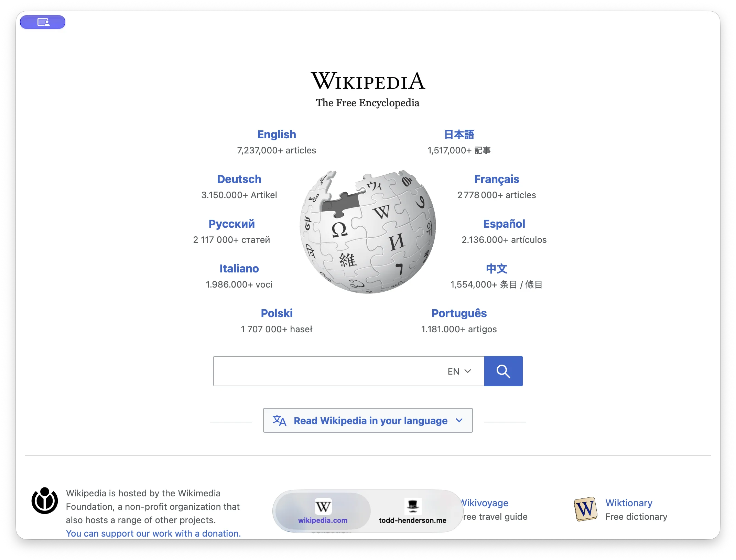Open the 中文 Wikipedia link

point(496,268)
